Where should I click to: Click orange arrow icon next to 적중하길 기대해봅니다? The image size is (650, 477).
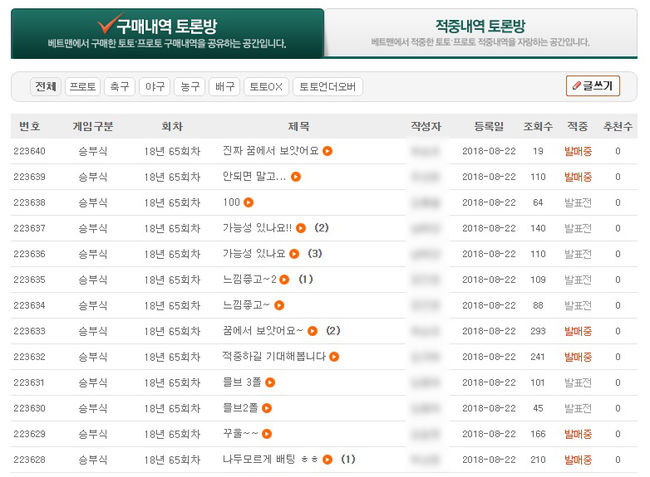click(x=334, y=356)
